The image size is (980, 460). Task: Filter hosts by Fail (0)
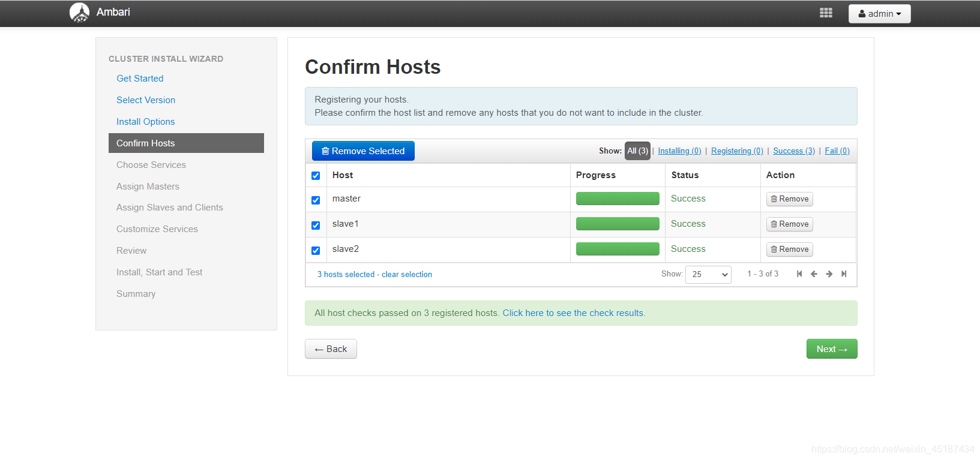[x=837, y=151]
